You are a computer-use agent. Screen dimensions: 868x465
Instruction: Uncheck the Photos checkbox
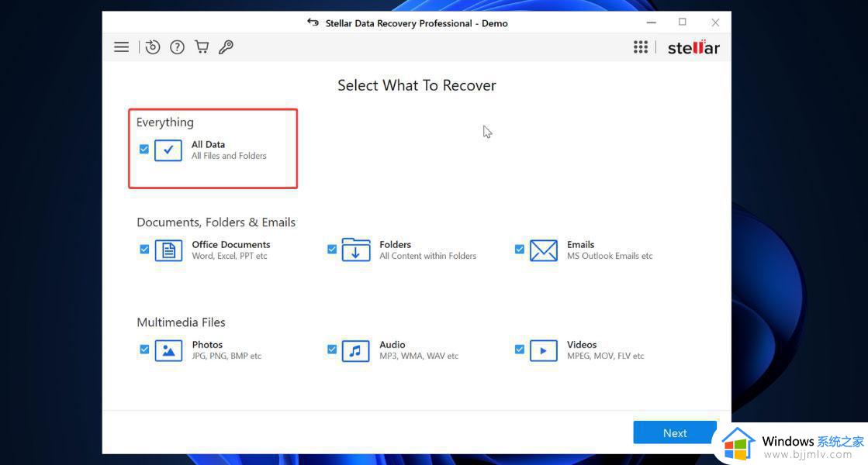tap(144, 350)
